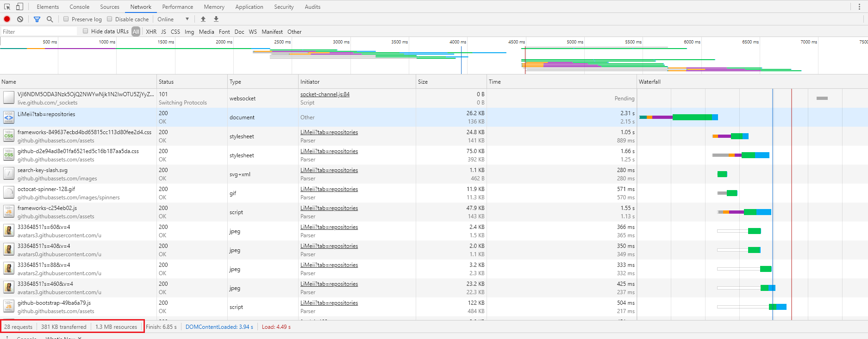Open initiator link for frameworks-849637 stylesheet row

(x=329, y=132)
